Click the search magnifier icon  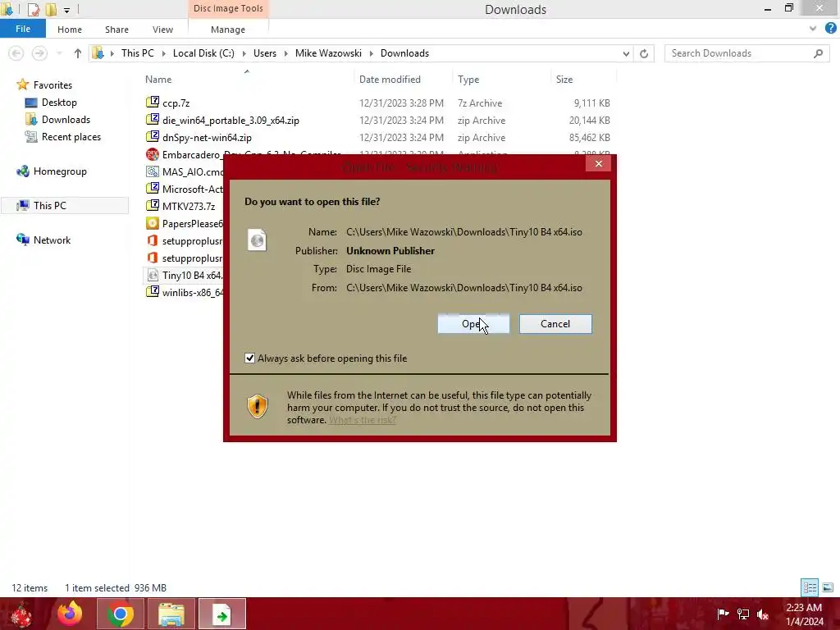click(x=818, y=53)
